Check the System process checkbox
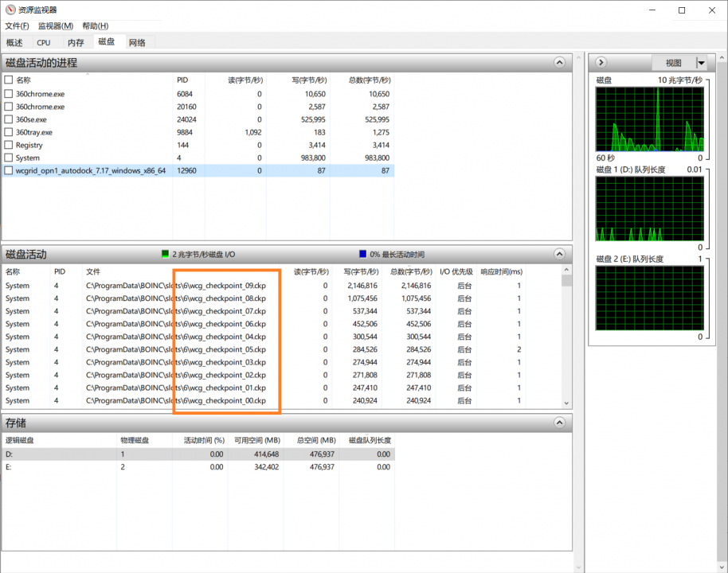This screenshot has width=728, height=573. pos(8,158)
